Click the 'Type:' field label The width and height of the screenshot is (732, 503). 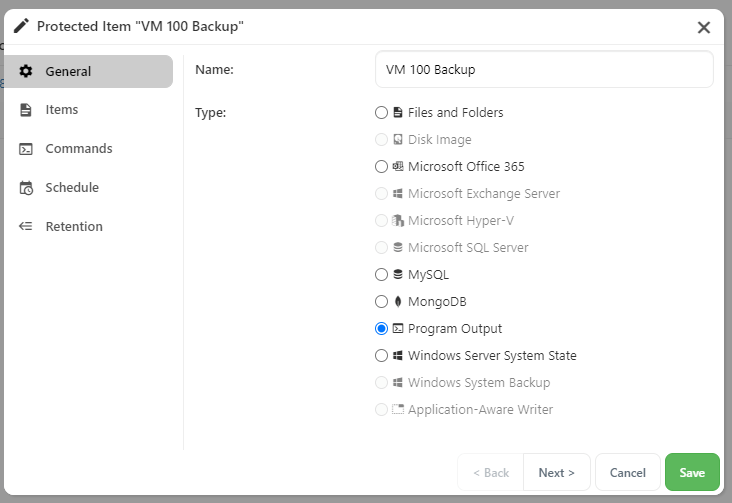click(211, 113)
